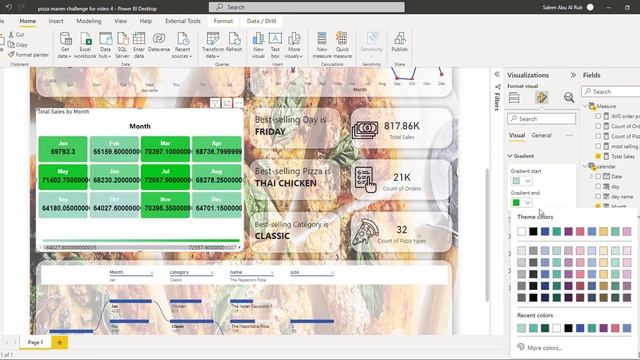Pick the white swatch in Theme colors top row
This screenshot has width=640, height=360.
click(522, 231)
